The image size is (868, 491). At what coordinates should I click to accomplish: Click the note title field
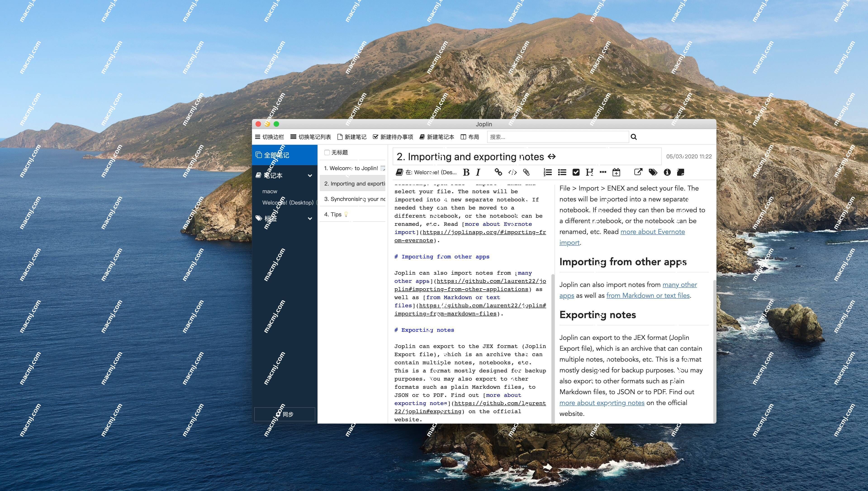pos(527,157)
